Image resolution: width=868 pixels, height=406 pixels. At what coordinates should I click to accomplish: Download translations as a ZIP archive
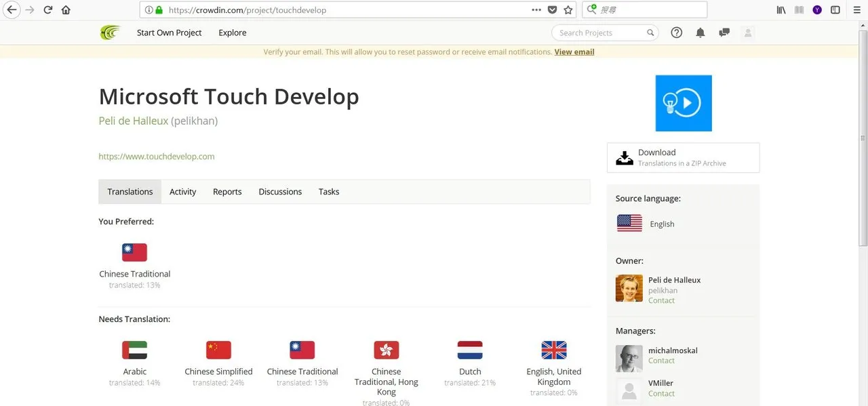pyautogui.click(x=684, y=157)
